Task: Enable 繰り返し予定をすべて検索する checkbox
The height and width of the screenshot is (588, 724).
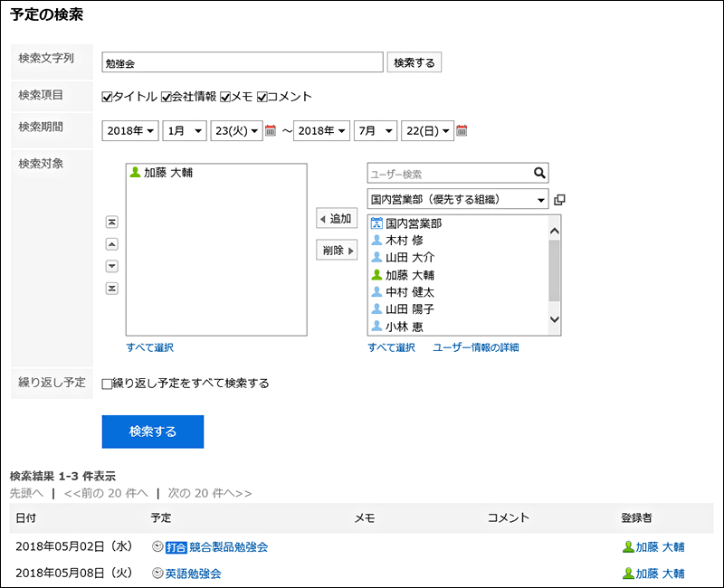Action: click(x=107, y=384)
